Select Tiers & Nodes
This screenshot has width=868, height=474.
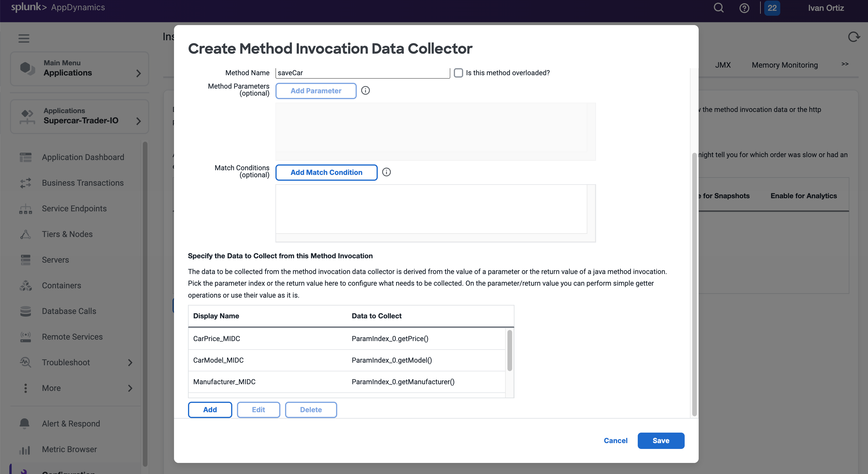pos(67,234)
